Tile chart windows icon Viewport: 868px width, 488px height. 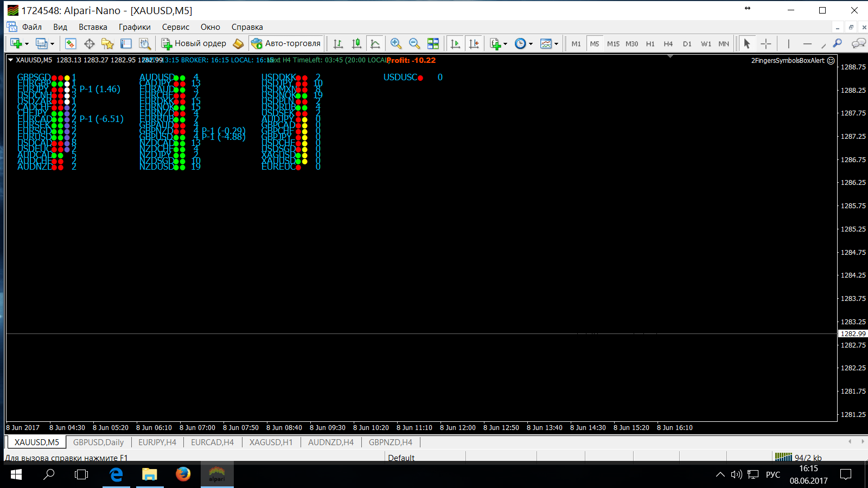pyautogui.click(x=433, y=43)
